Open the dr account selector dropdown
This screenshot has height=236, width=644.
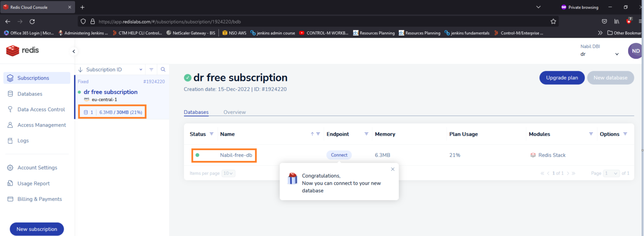(x=616, y=54)
